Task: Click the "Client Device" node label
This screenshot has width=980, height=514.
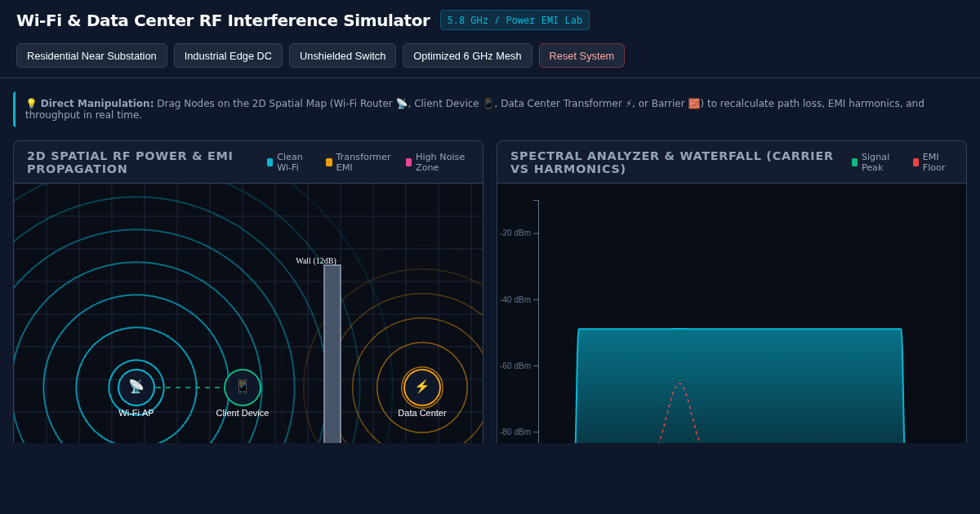Action: pyautogui.click(x=243, y=413)
